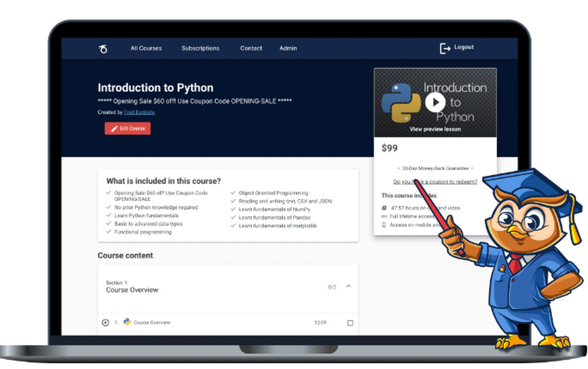Click 'Object Oriented Programming' list item

(273, 193)
